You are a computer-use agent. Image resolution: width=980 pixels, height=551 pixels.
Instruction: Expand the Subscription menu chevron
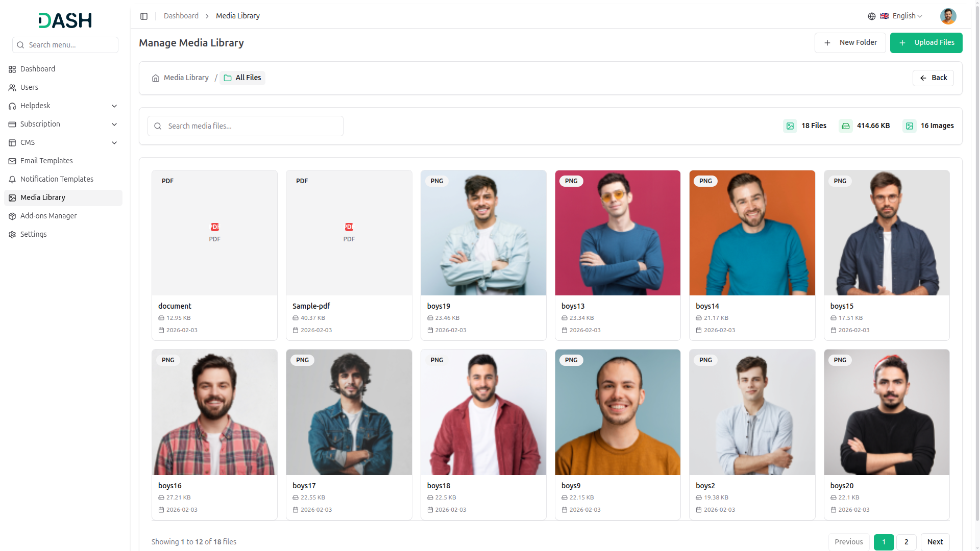pos(114,124)
